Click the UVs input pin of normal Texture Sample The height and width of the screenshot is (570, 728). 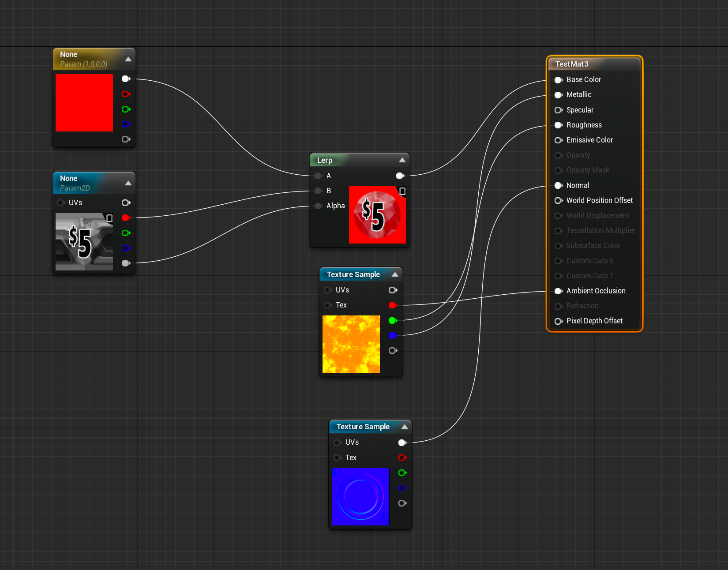[x=337, y=442]
